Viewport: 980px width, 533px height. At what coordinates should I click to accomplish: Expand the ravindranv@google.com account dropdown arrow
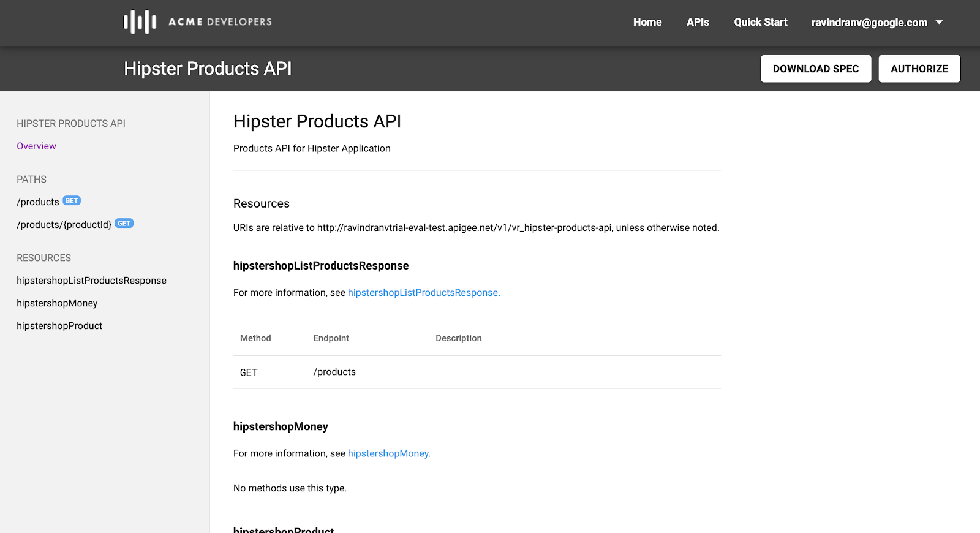(939, 22)
